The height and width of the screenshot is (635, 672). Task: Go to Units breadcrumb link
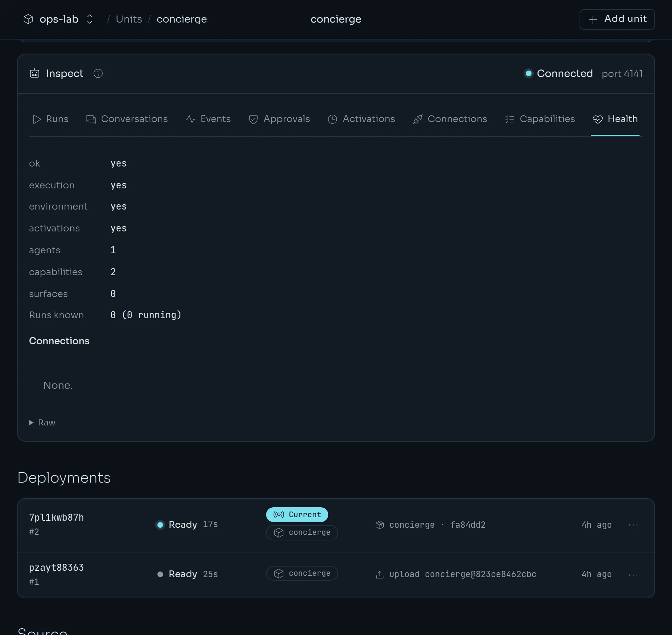point(129,19)
